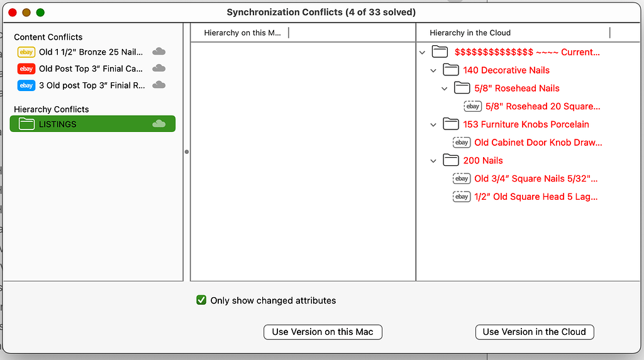
Task: Click folder icon of 140 Decorative Nails
Action: point(450,70)
